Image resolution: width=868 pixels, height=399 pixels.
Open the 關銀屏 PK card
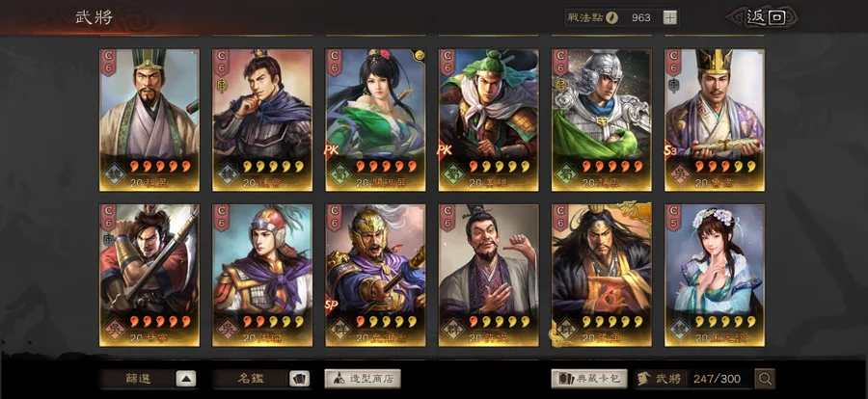pyautogui.click(x=375, y=120)
